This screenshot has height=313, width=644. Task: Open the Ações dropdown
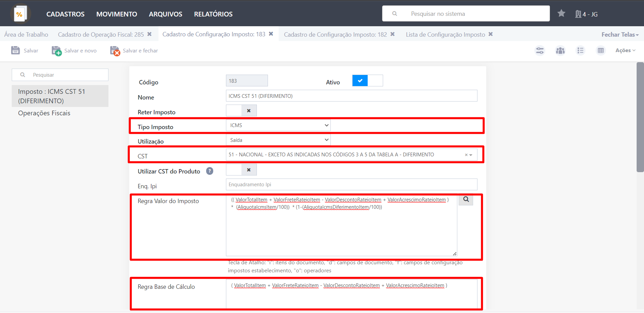tap(625, 50)
